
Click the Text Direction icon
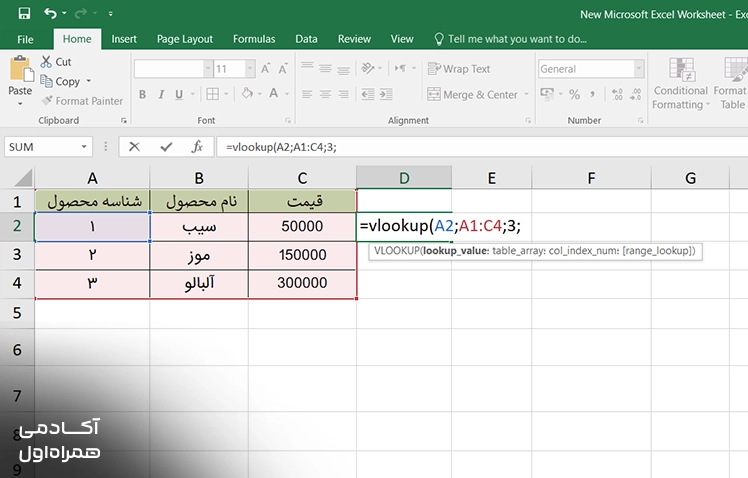click(401, 69)
